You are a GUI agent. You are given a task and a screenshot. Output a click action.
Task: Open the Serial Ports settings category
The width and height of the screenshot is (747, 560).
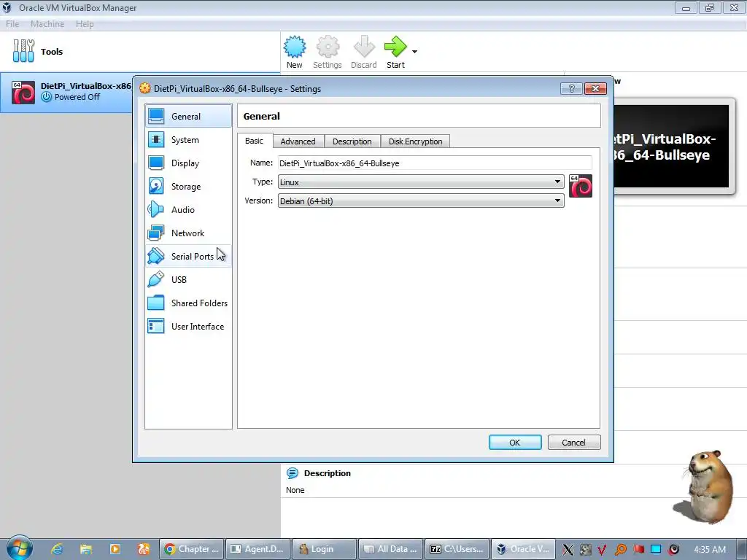click(188, 256)
